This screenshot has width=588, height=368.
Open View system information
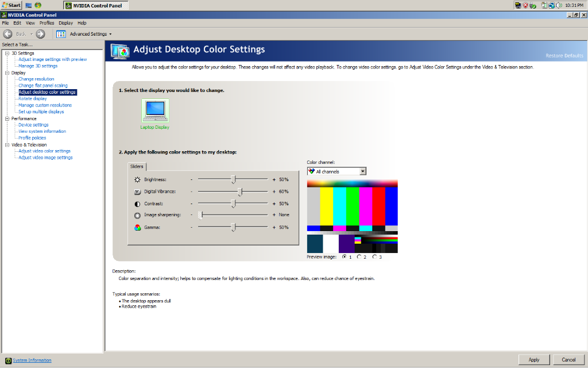pyautogui.click(x=42, y=132)
